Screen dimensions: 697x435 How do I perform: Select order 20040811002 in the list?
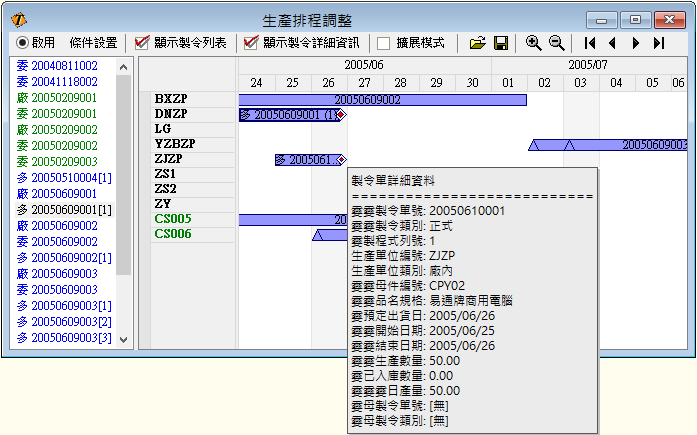[x=64, y=66]
